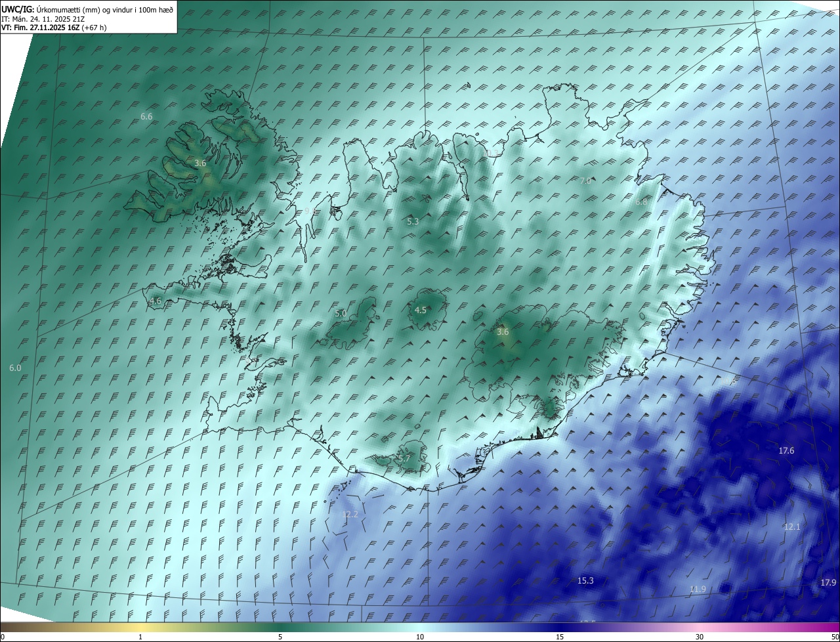Click the 11.9 value label

coord(698,589)
